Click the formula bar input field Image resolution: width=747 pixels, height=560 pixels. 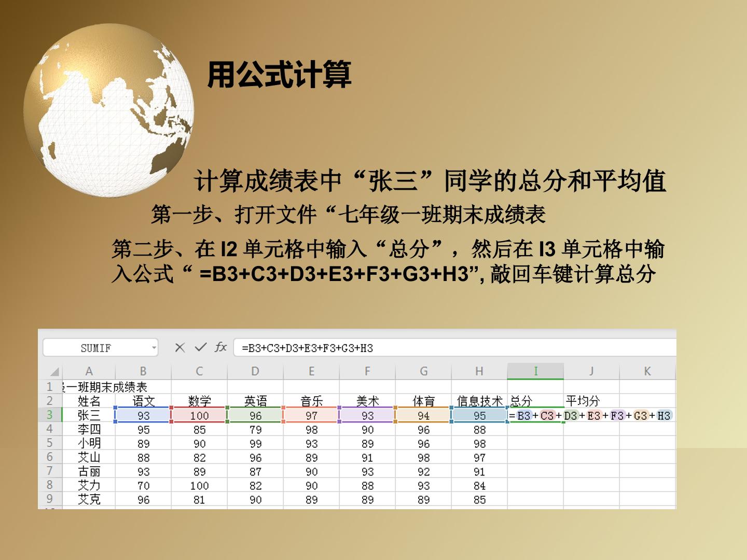[455, 348]
